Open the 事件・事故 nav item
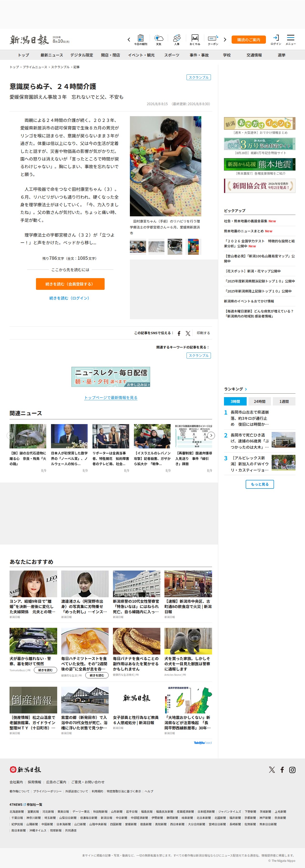This screenshot has height=868, width=305. tap(199, 55)
